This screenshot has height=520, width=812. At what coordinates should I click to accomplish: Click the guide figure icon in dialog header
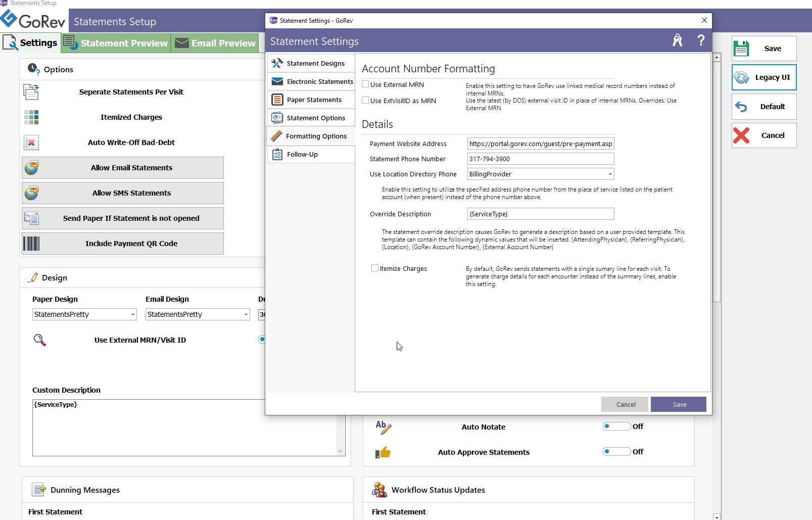(678, 40)
